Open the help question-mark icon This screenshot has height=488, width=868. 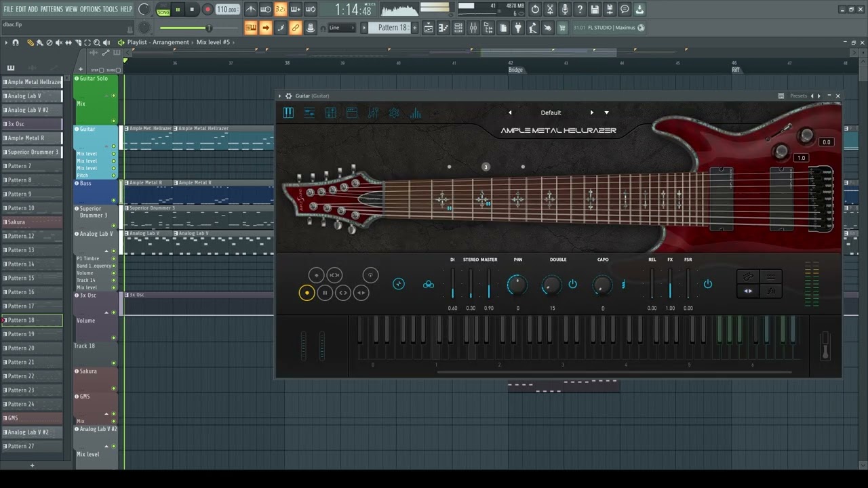tap(580, 9)
